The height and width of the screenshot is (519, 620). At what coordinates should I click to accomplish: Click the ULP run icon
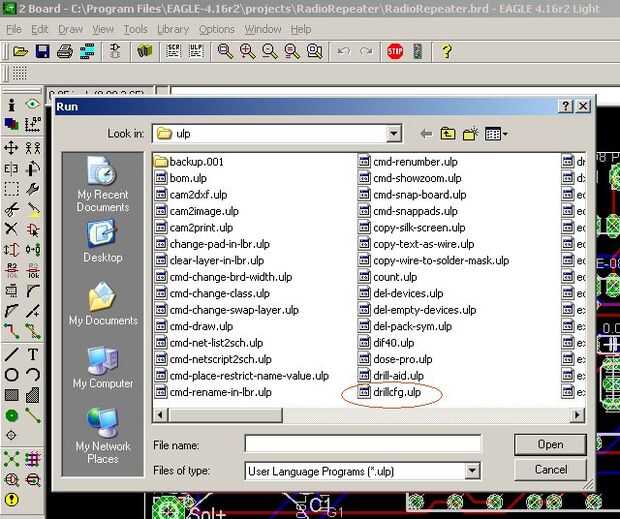tap(196, 51)
